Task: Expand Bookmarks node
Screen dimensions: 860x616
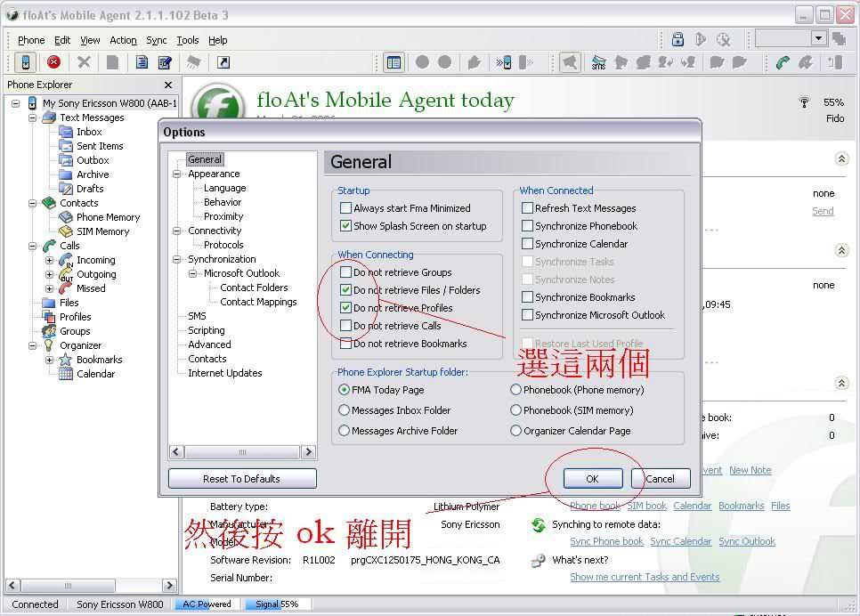Action: coord(49,360)
